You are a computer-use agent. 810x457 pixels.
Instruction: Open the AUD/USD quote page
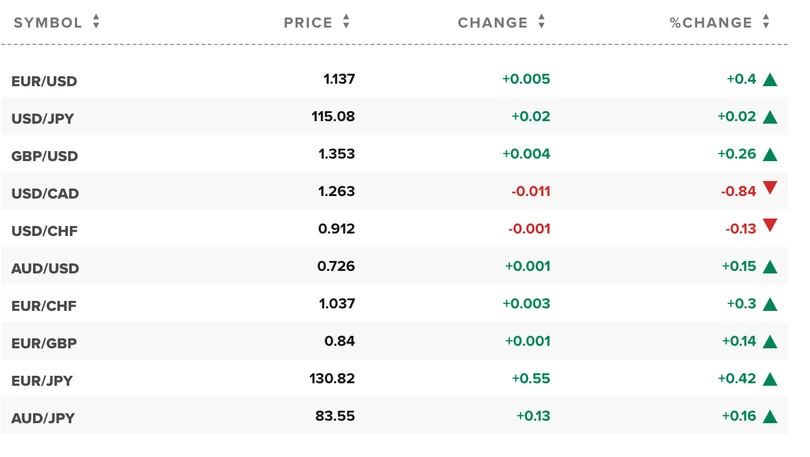(x=45, y=268)
